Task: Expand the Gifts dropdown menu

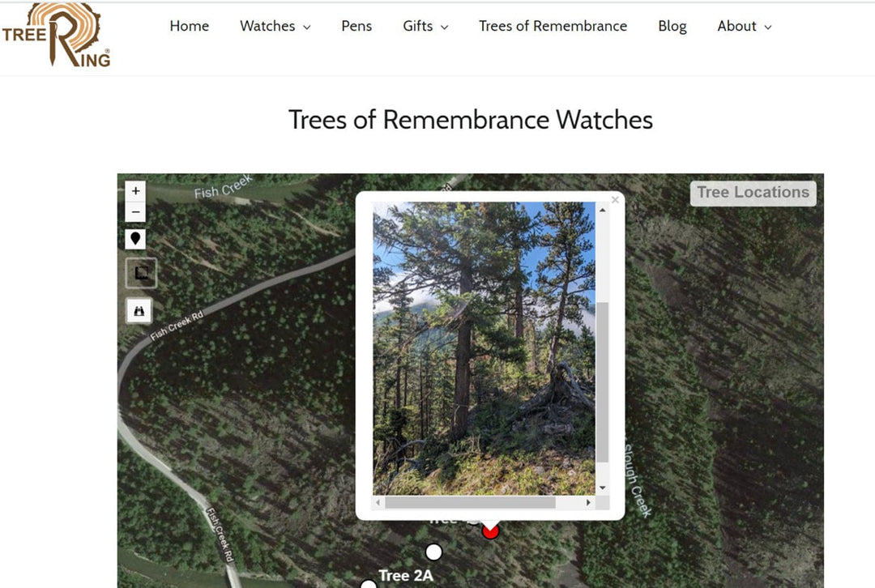Action: [425, 26]
